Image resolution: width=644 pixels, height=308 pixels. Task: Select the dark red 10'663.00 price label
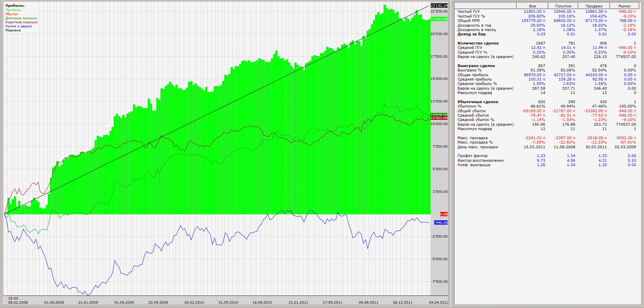[439, 118]
